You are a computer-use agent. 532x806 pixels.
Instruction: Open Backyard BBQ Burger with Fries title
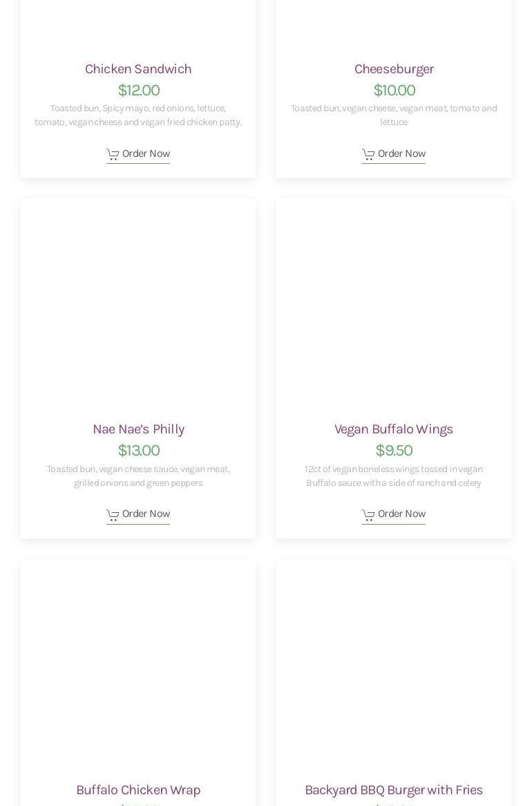click(x=394, y=790)
